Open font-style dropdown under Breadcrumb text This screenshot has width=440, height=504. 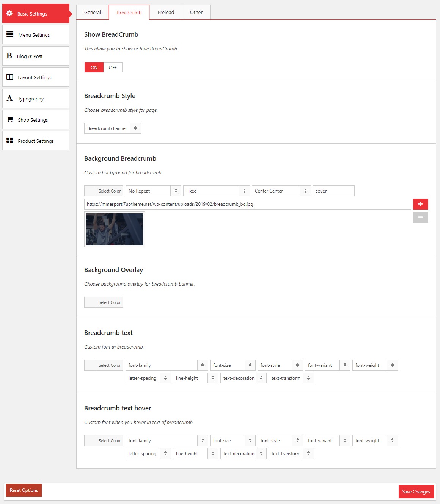click(280, 365)
